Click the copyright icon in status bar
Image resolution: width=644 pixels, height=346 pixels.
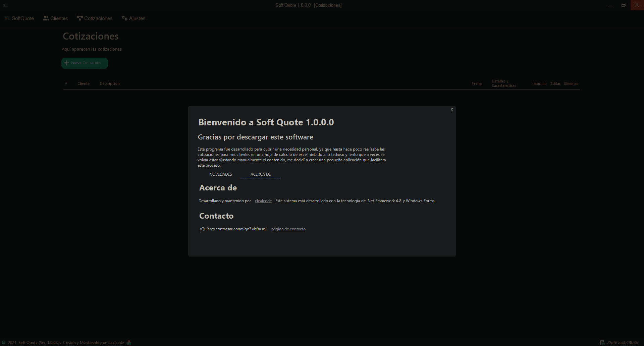tap(4, 343)
